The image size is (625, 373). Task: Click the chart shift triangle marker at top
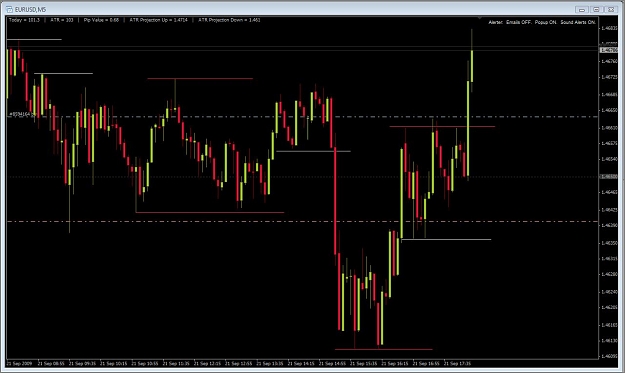tap(480, 18)
